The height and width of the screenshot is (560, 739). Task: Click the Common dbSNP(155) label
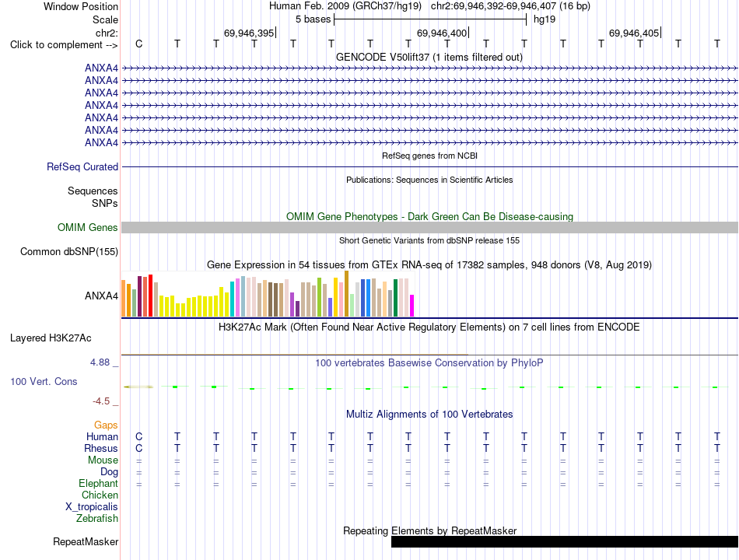click(68, 251)
